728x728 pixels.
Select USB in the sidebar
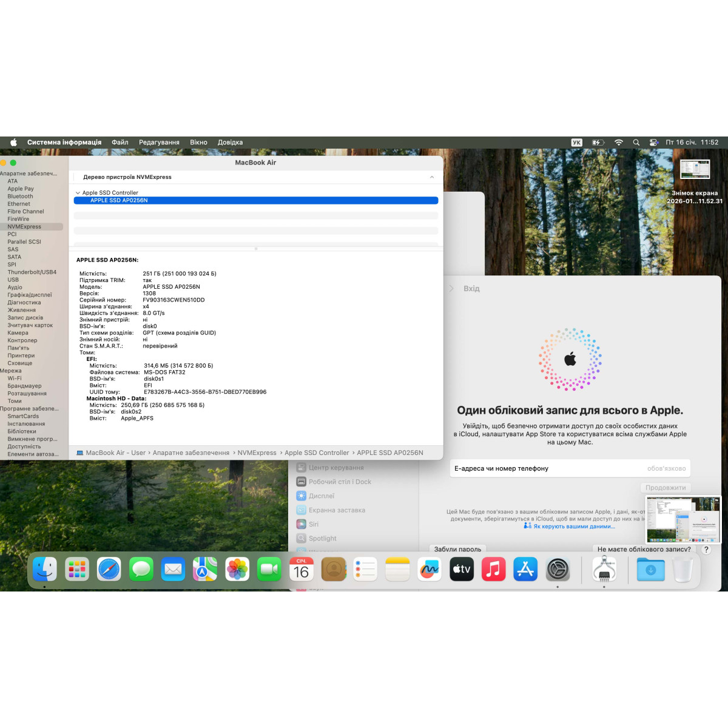(13, 280)
